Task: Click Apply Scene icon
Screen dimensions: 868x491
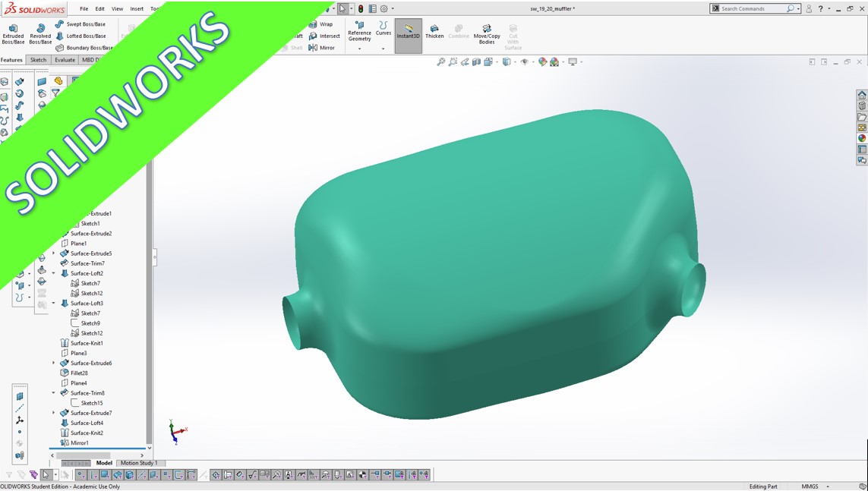Action: point(554,62)
